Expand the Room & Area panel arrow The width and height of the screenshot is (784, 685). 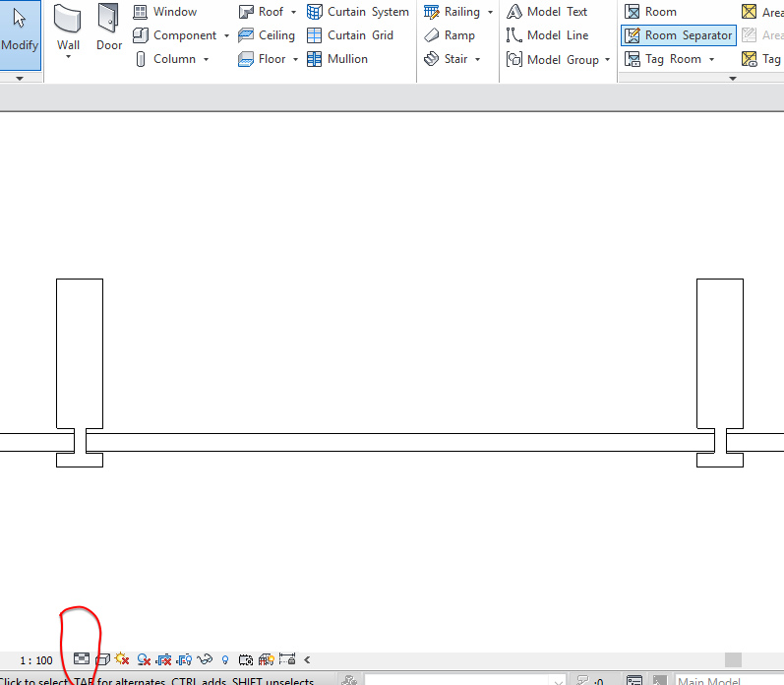[733, 79]
